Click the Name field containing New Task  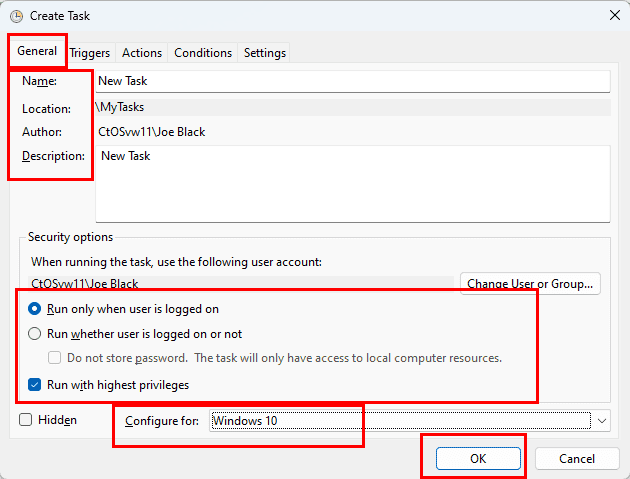pos(353,81)
